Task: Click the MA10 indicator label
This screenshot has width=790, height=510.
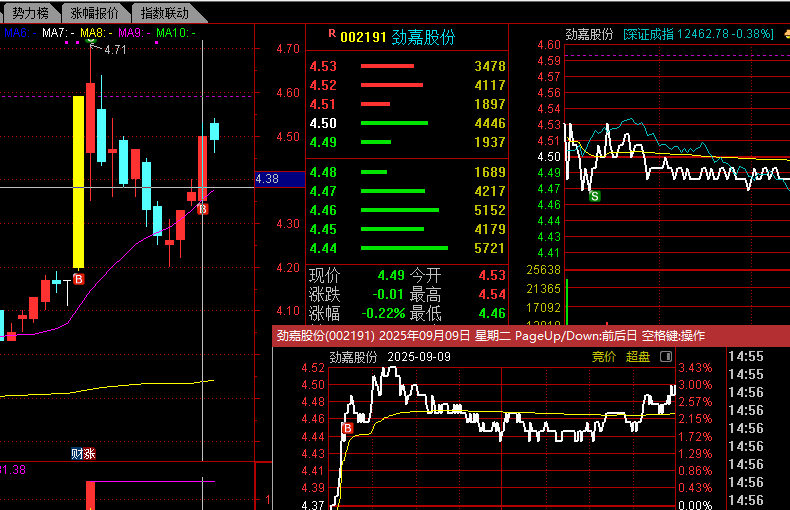Action: (x=175, y=33)
